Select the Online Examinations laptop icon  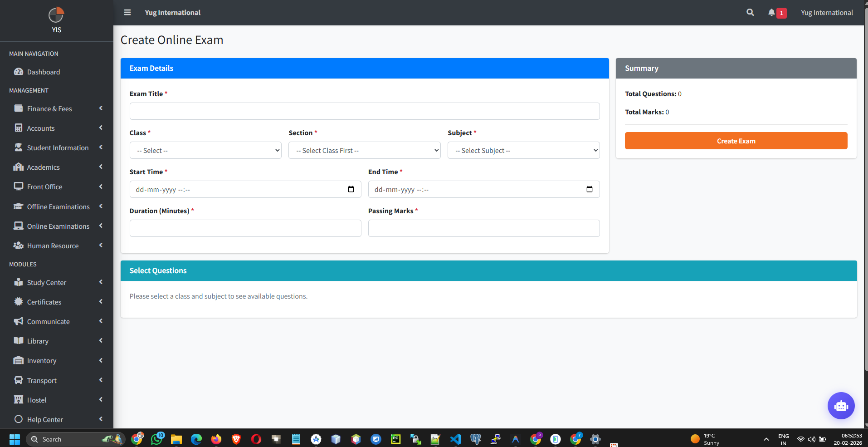pyautogui.click(x=18, y=226)
